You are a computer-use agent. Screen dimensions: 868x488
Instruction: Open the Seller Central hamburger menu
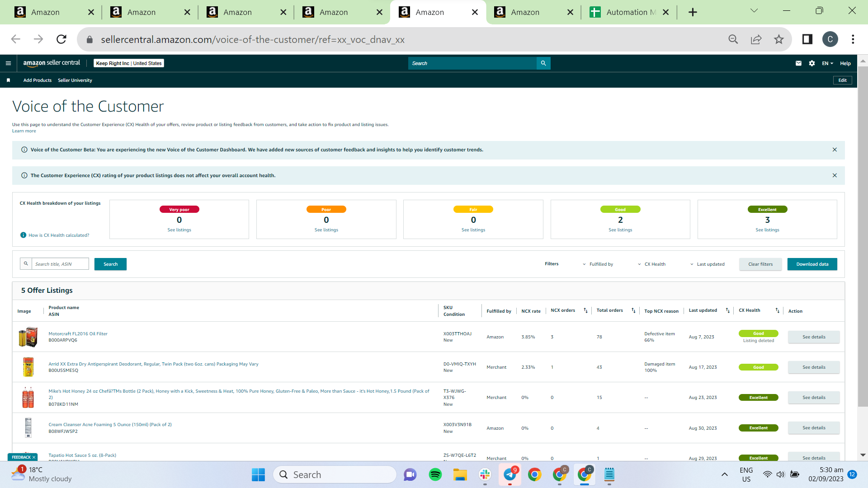click(8, 63)
